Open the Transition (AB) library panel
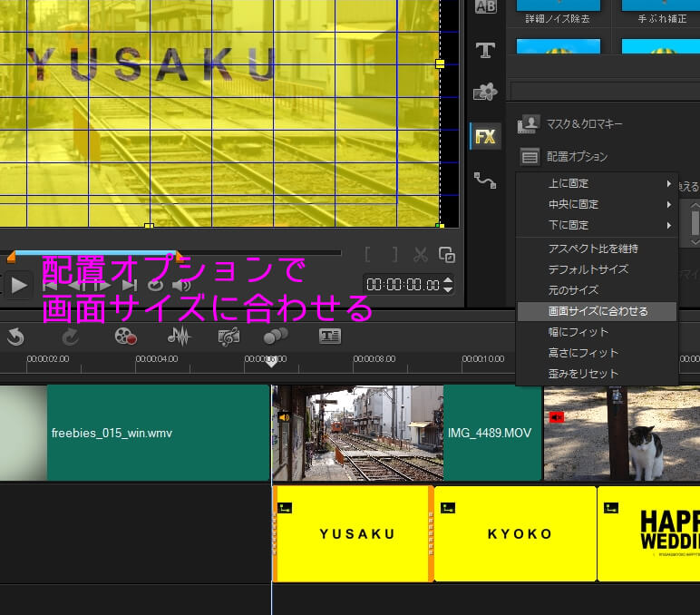700x615 pixels. pos(485,6)
